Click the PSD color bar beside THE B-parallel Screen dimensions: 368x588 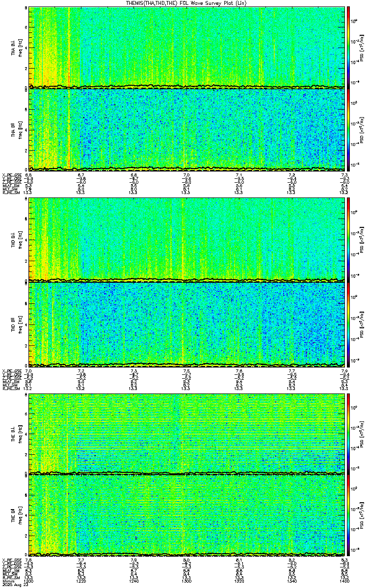348,515
